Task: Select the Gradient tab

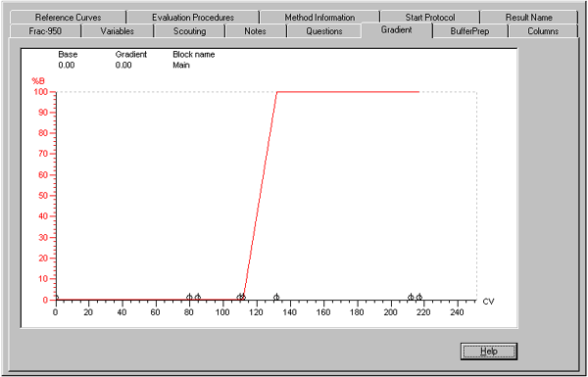Action: coord(396,30)
